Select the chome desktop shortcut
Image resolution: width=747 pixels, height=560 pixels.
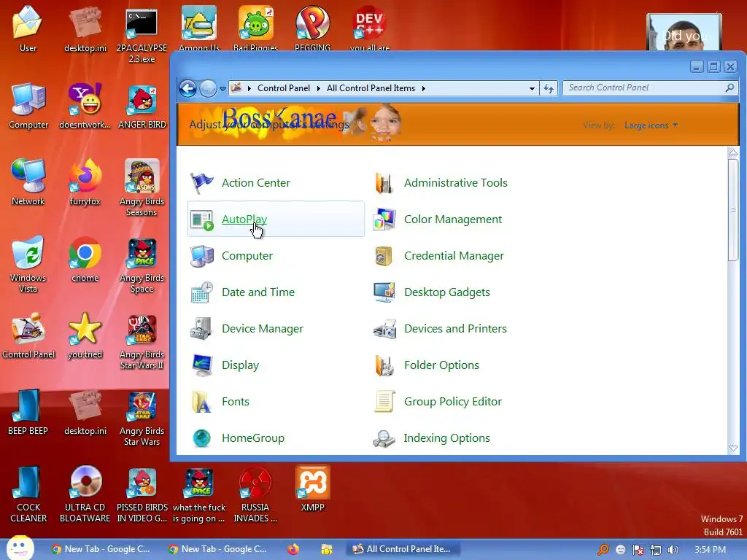pyautogui.click(x=85, y=259)
